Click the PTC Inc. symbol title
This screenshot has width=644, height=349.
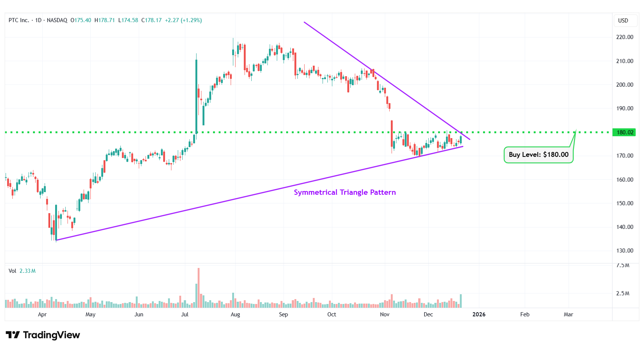pos(19,20)
